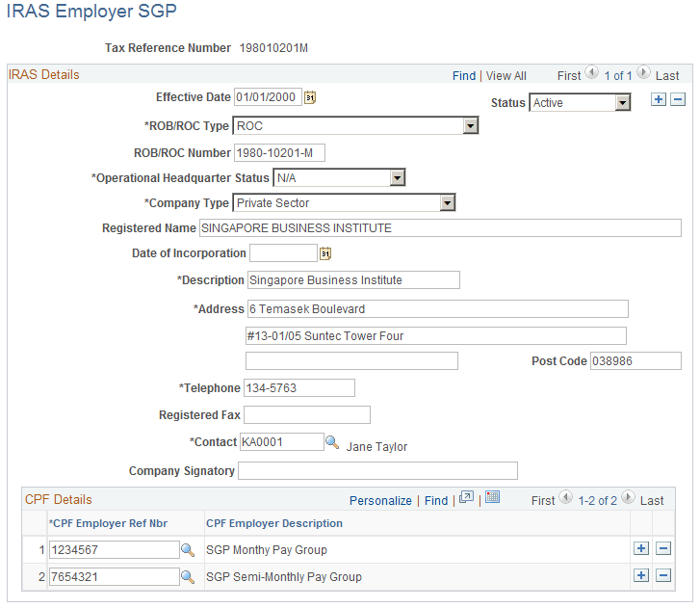Open CPF Details grid in new window icon
700x608 pixels.
pos(466,497)
